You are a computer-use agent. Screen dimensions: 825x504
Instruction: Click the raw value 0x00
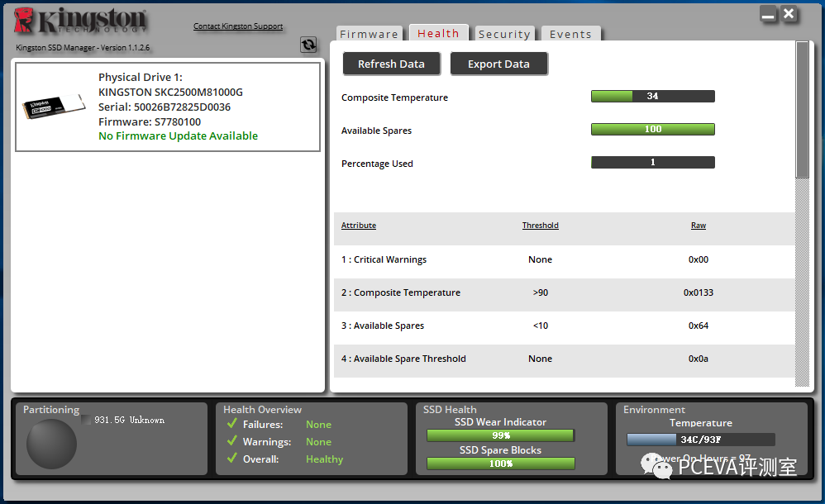[x=699, y=259]
